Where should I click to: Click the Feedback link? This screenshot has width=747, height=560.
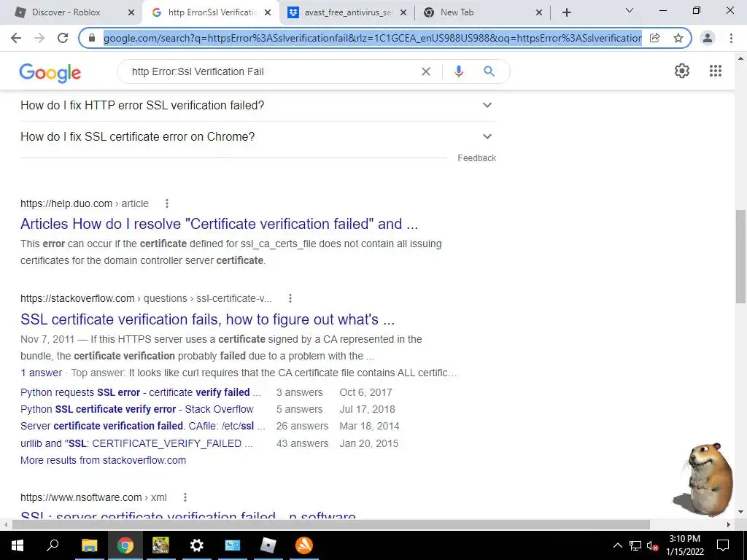point(476,158)
